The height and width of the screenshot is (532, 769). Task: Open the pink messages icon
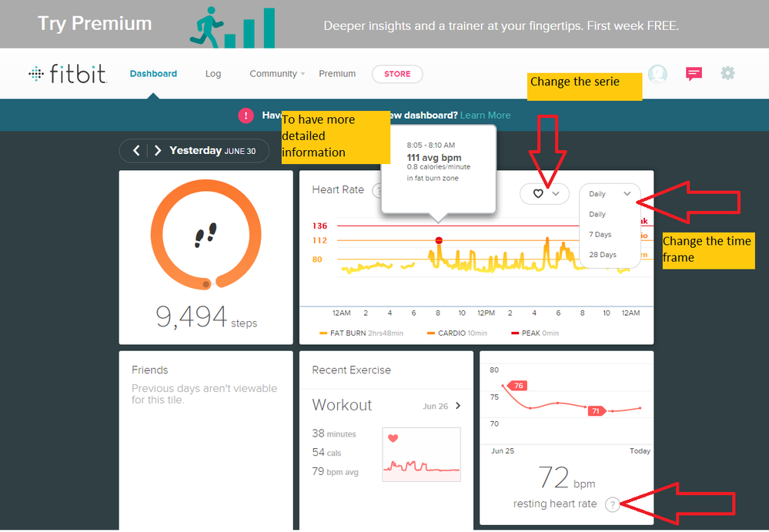pyautogui.click(x=694, y=74)
